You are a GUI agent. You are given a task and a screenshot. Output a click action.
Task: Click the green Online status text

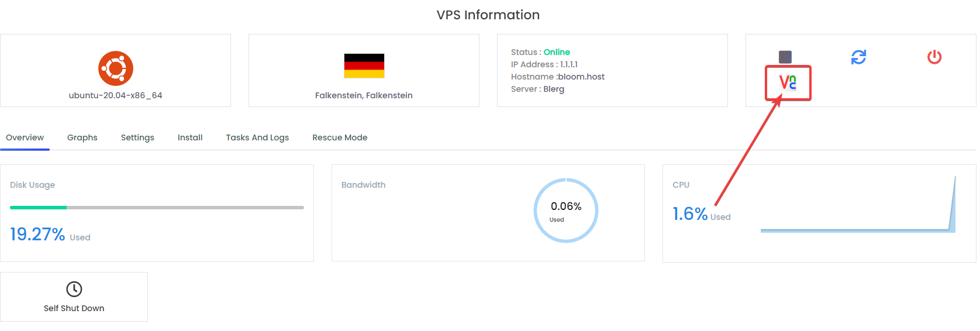[x=557, y=52]
